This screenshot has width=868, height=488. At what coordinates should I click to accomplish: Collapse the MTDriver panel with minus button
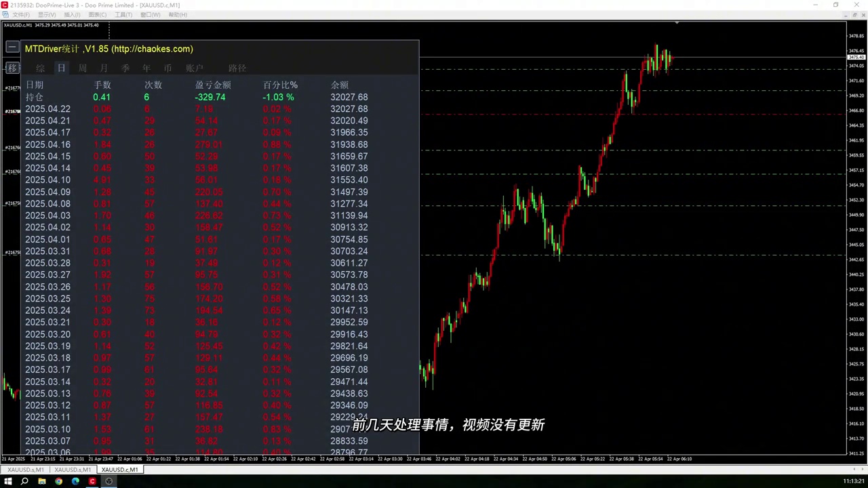tap(12, 47)
